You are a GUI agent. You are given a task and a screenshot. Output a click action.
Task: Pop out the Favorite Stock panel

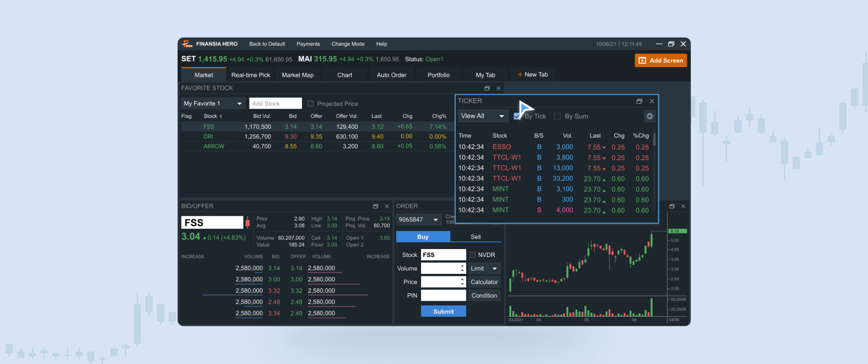(x=487, y=88)
